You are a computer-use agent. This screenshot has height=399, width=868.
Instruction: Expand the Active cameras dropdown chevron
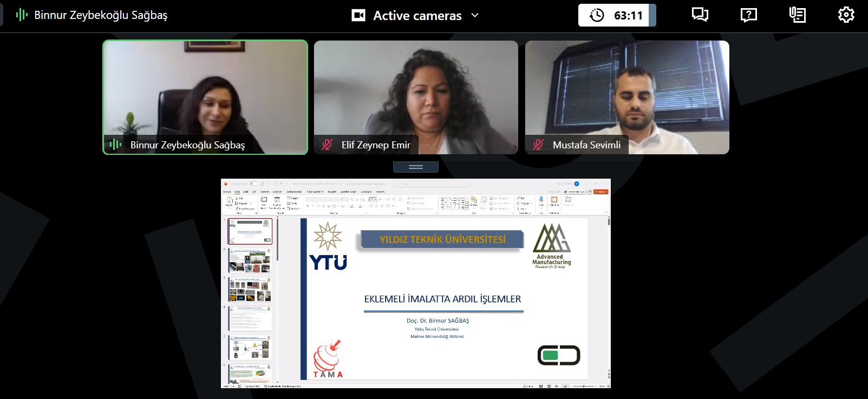[x=475, y=15]
